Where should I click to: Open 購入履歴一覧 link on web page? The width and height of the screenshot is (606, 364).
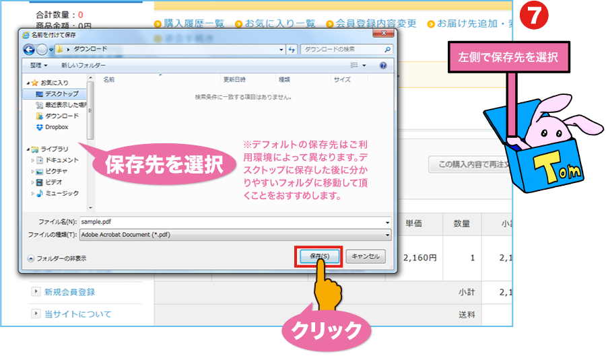pyautogui.click(x=194, y=24)
